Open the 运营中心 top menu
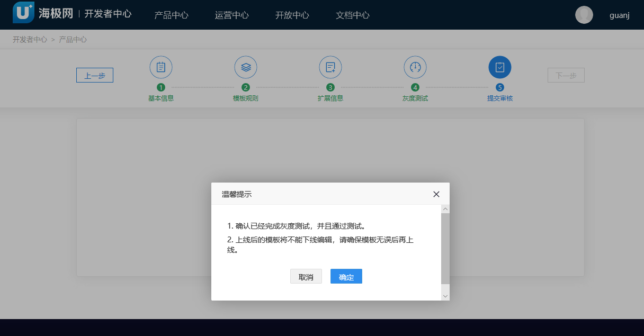Image resolution: width=644 pixels, height=336 pixels. click(x=231, y=15)
